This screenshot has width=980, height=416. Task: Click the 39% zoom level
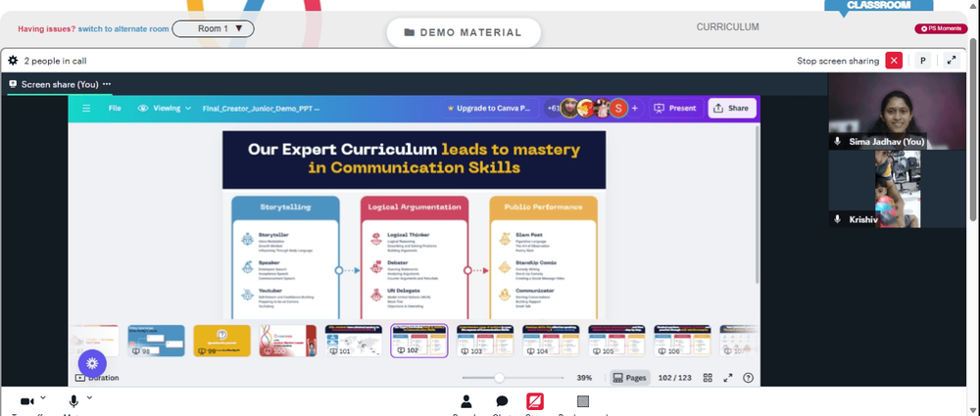click(x=584, y=378)
